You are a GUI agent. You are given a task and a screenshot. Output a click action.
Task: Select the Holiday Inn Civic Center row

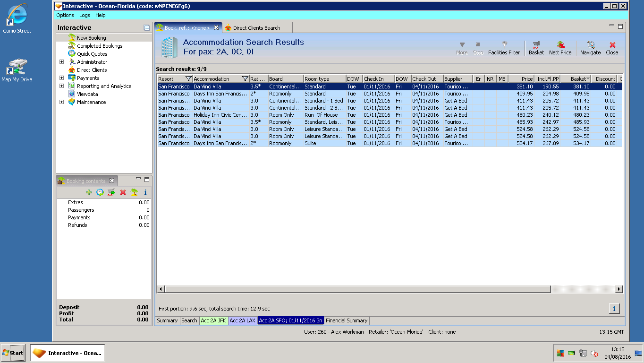[390, 115]
